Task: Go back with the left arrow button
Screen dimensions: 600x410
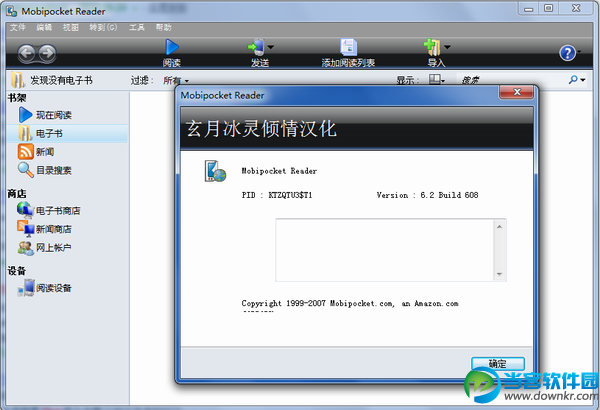Action: 27,53
